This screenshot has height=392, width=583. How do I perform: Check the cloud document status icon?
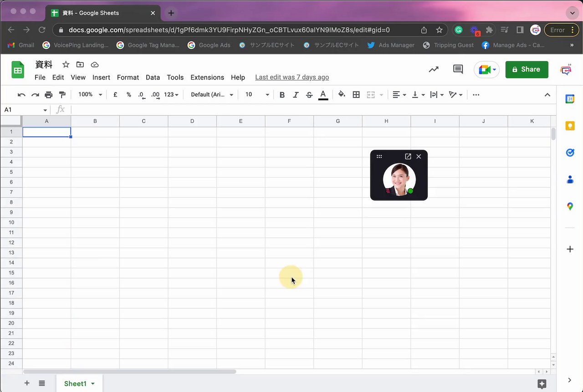pyautogui.click(x=95, y=65)
